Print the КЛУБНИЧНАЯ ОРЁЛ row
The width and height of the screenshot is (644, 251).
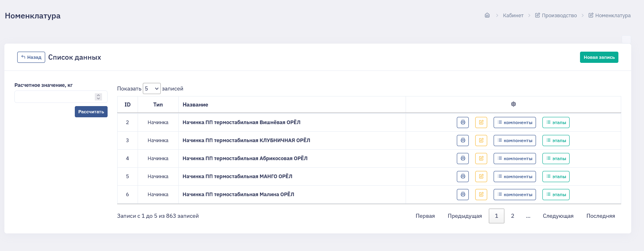click(x=463, y=141)
